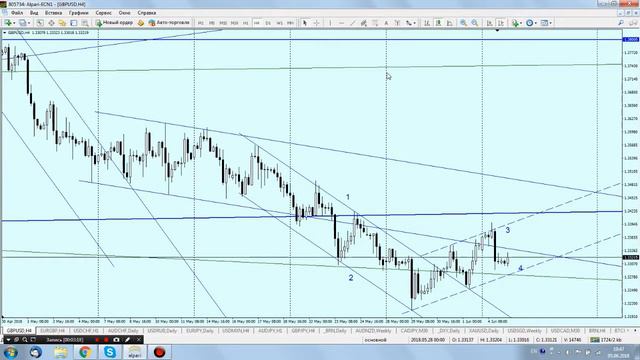Switch to the EURJPY,Daily chart tab

pos(200,331)
